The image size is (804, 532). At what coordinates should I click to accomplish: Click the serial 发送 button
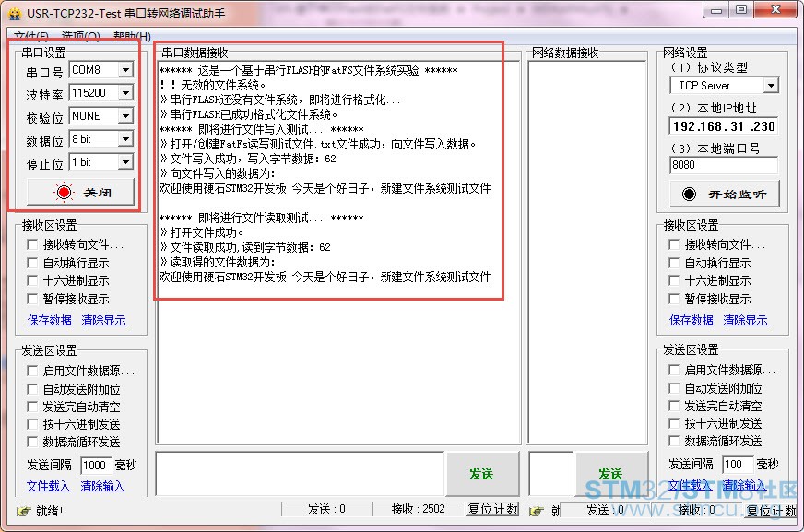point(482,474)
